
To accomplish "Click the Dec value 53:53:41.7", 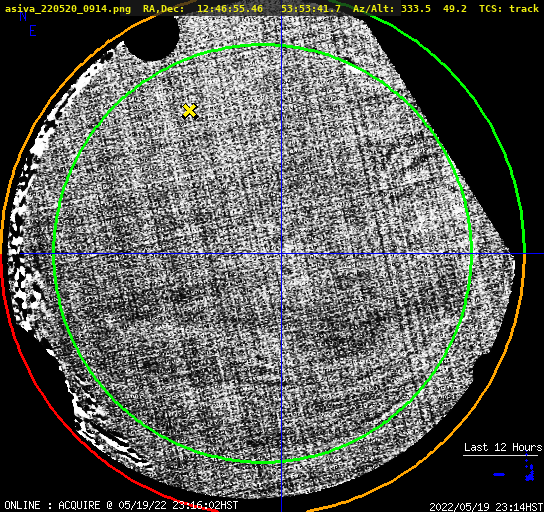I will click(311, 8).
